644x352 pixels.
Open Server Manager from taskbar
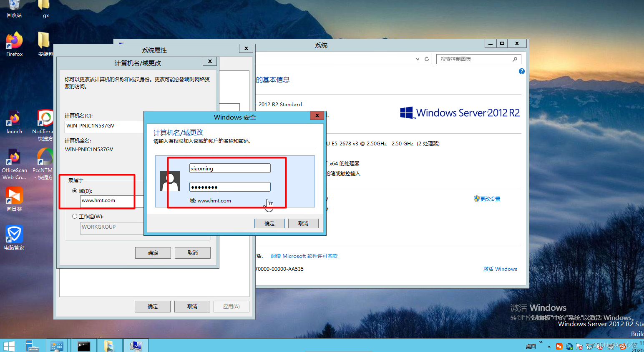(32, 346)
